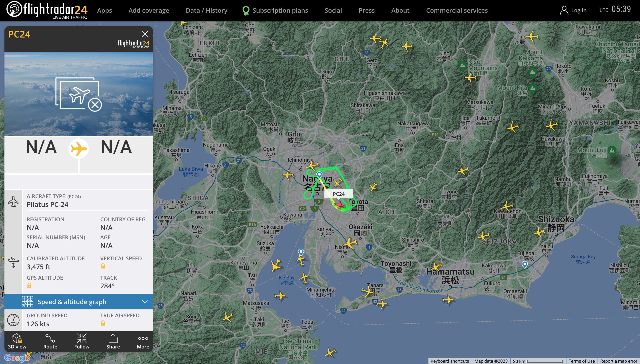
Task: Click the yellow plane route icon
Action: [79, 149]
